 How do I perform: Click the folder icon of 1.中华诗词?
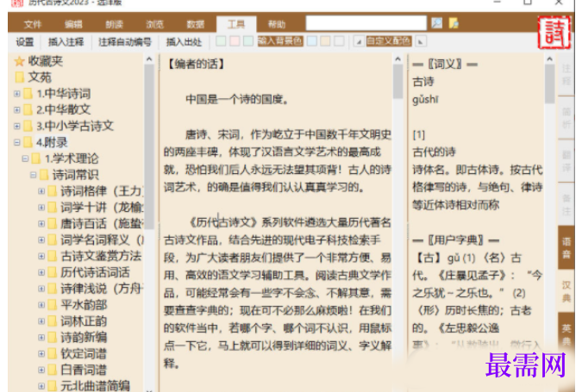pos(28,93)
